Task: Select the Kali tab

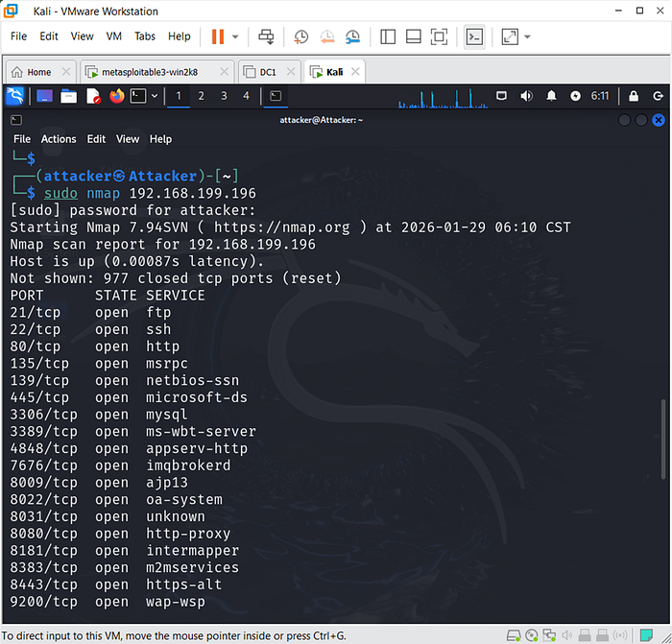Action: click(334, 72)
